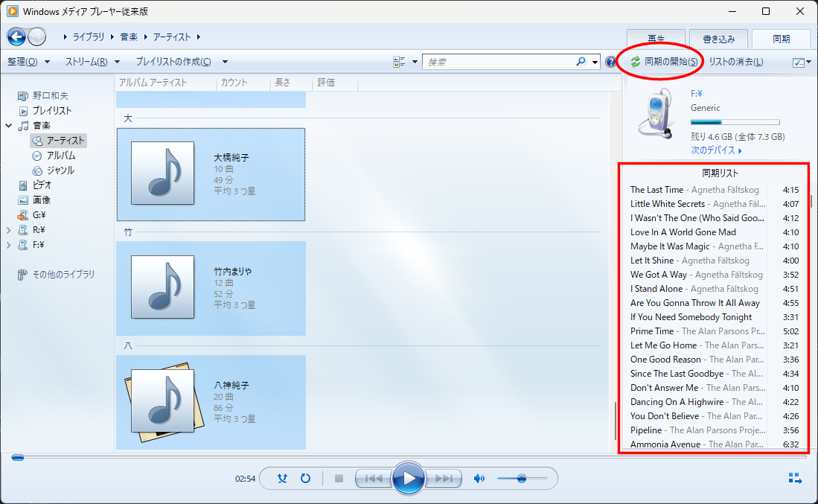The width and height of the screenshot is (818, 504).
Task: Skip to the previous track
Action: [373, 479]
